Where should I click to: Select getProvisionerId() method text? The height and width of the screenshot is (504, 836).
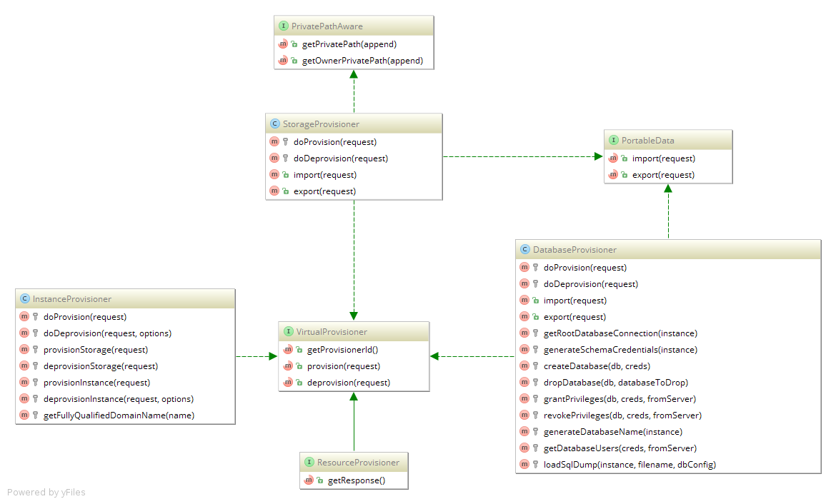tap(342, 350)
